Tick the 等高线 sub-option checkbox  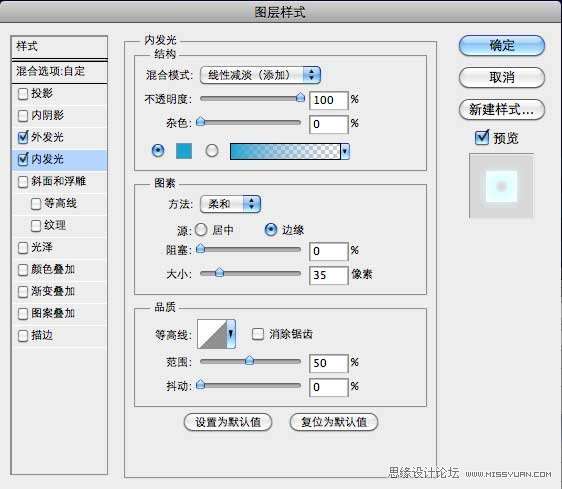coord(36,204)
